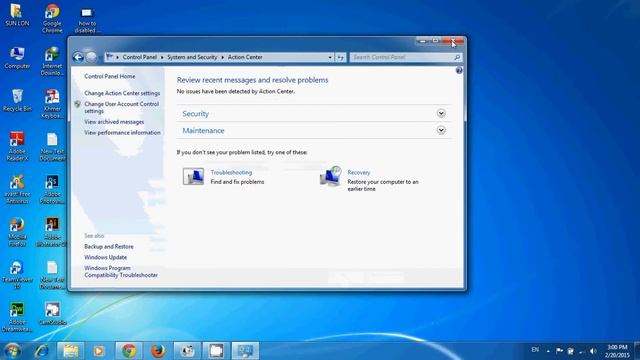Select the Computer desktop icon
Viewport: 640px width, 360px height.
click(x=17, y=58)
